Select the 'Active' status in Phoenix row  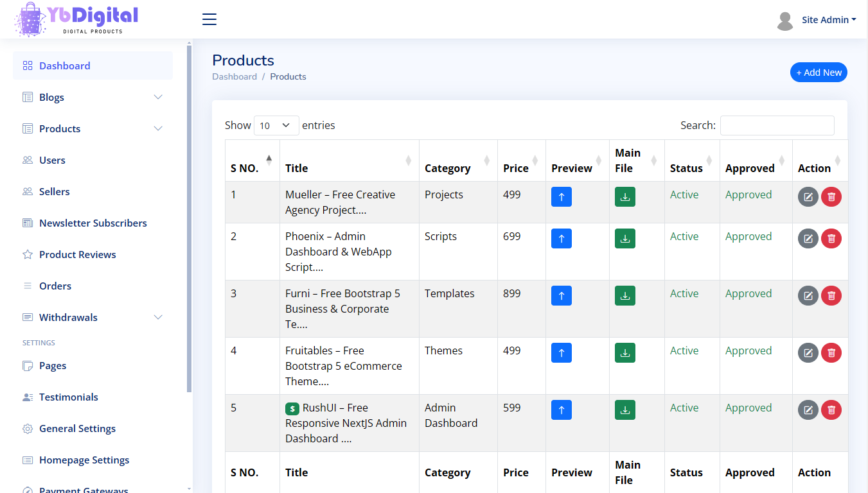[x=684, y=236]
